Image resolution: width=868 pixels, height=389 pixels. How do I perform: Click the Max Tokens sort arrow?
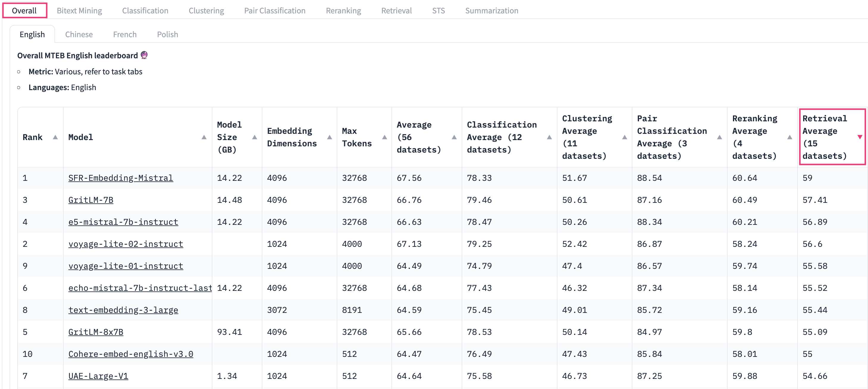(x=384, y=137)
